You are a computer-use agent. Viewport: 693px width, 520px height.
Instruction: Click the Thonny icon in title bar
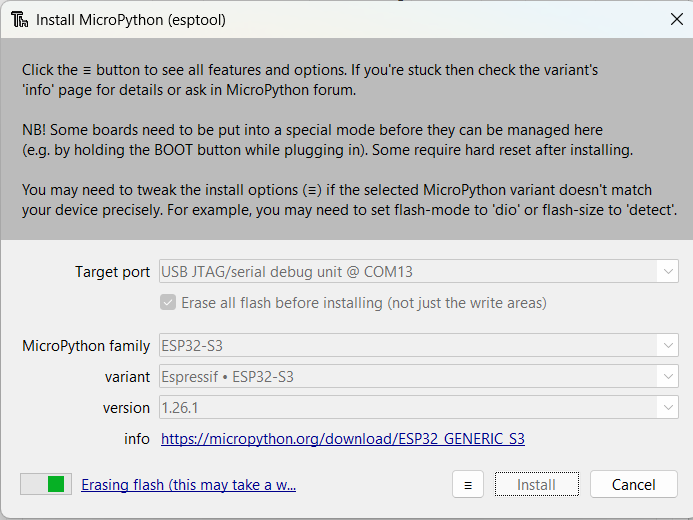pyautogui.click(x=18, y=19)
